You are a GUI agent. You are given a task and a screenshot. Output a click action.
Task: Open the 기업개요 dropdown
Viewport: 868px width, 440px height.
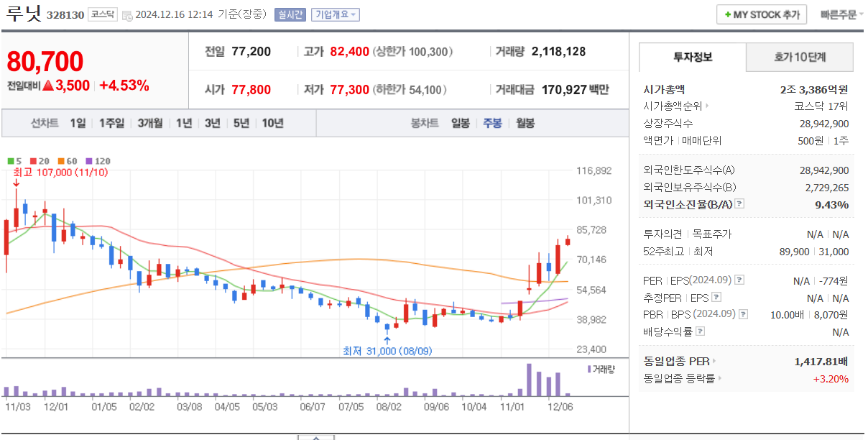pos(335,14)
